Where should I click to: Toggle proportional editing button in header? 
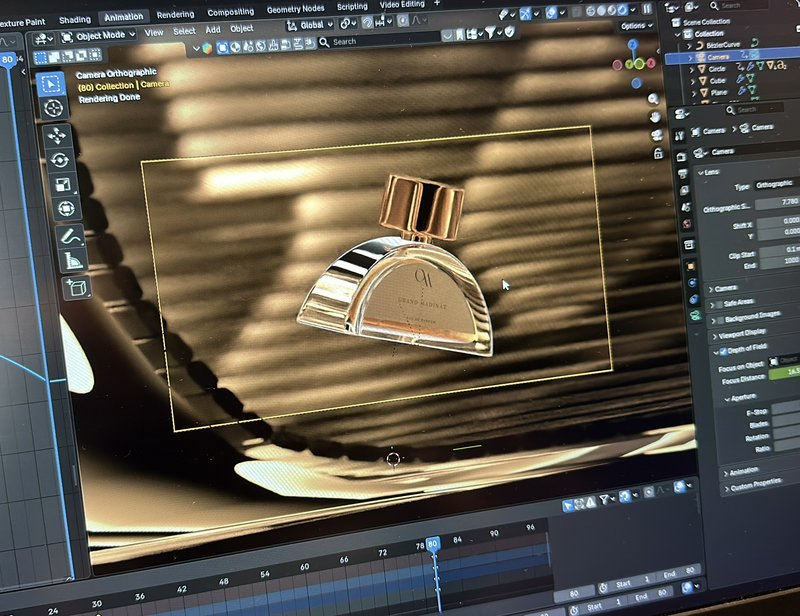point(403,21)
